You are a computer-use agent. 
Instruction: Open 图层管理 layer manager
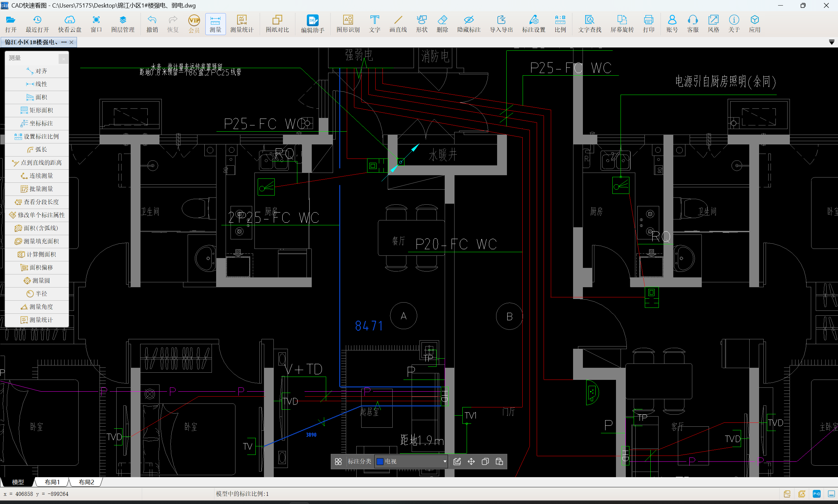123,24
